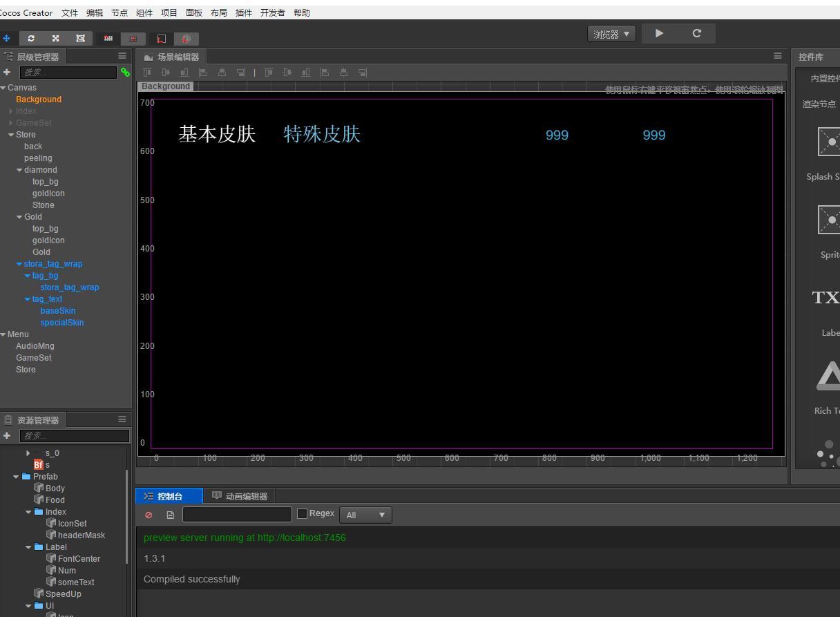Click the distribute top icon
840x617 pixels.
[269, 72]
